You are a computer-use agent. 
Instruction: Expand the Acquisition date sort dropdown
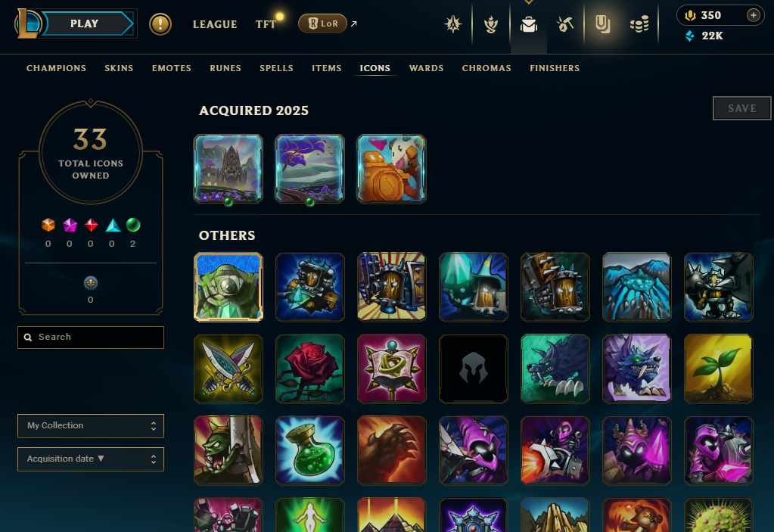pyautogui.click(x=91, y=459)
